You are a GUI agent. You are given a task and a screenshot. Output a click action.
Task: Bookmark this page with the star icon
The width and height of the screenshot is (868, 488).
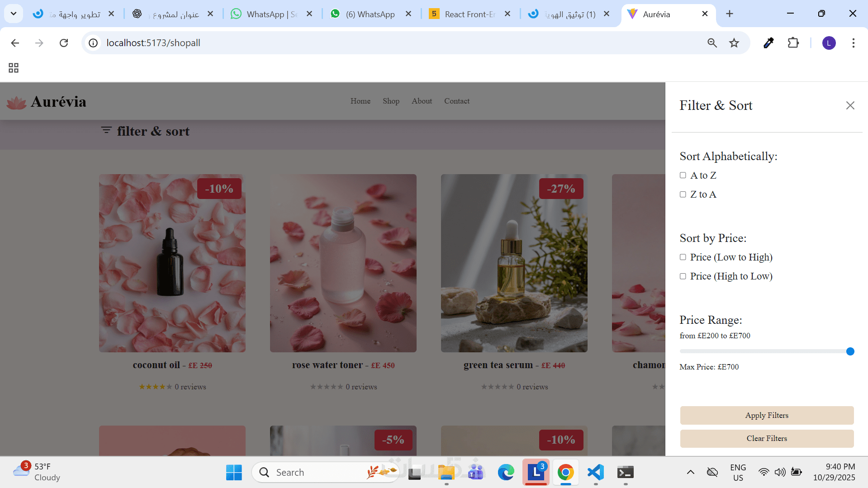coord(734,43)
